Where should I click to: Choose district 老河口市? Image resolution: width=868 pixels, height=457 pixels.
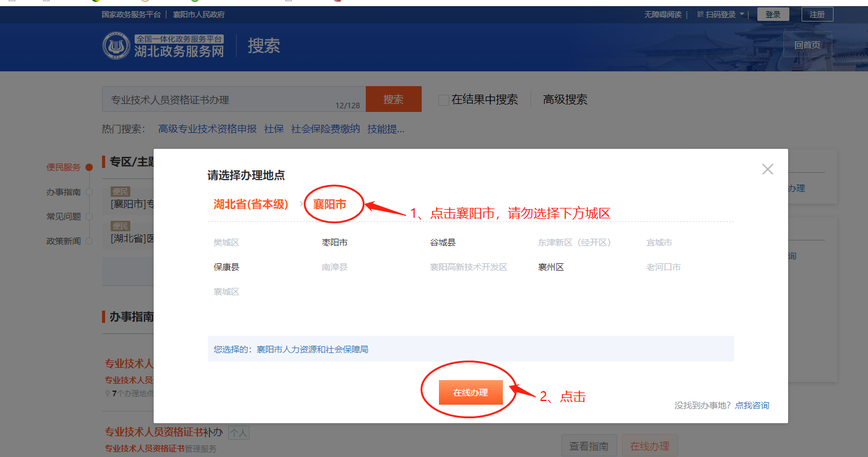[663, 267]
